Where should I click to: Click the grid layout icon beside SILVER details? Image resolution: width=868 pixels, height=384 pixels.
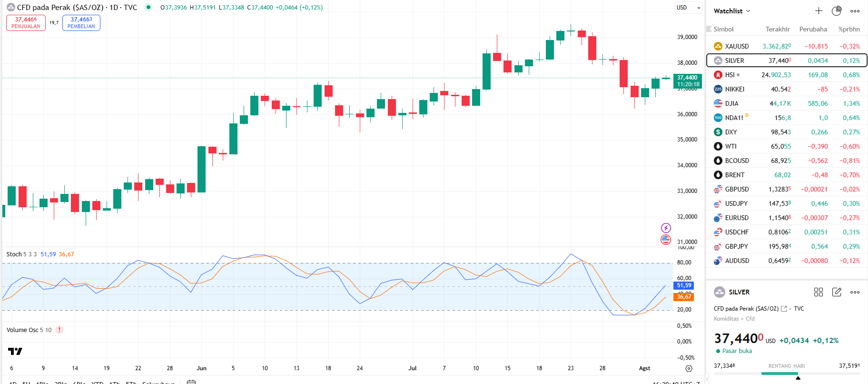coord(819,292)
